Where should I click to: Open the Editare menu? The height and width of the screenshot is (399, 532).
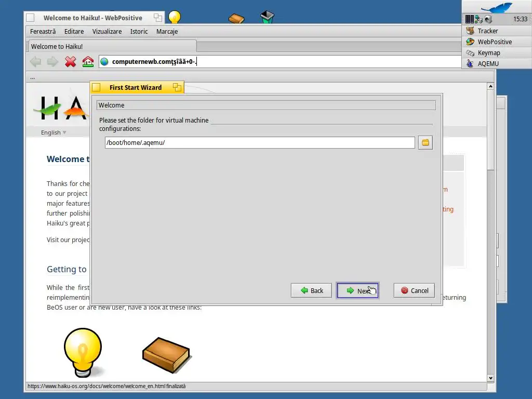tap(74, 32)
